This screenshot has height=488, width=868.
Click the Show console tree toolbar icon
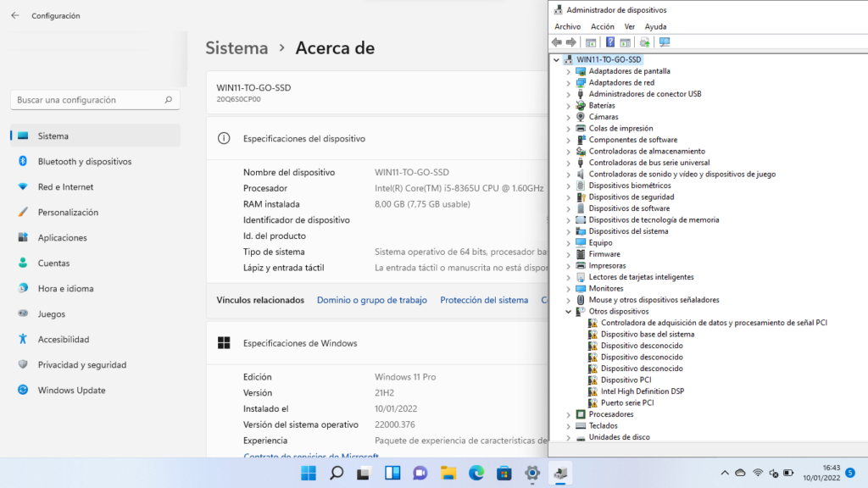point(590,41)
